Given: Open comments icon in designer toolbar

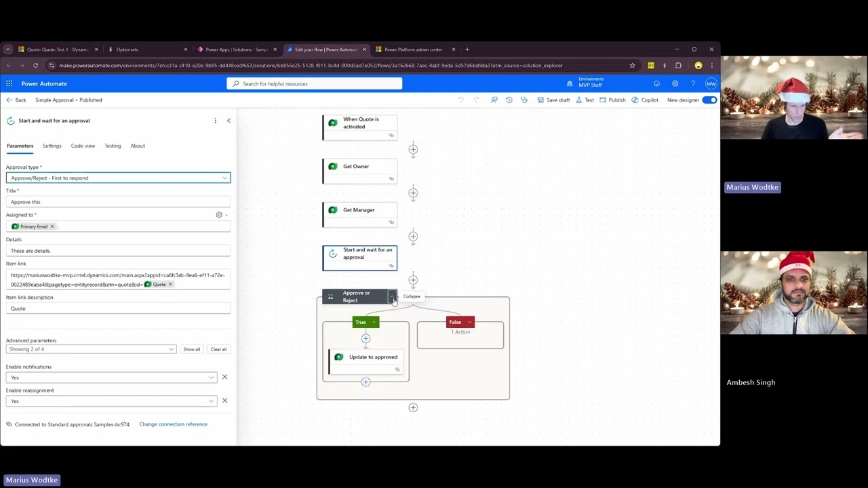Looking at the screenshot, I should 494,100.
